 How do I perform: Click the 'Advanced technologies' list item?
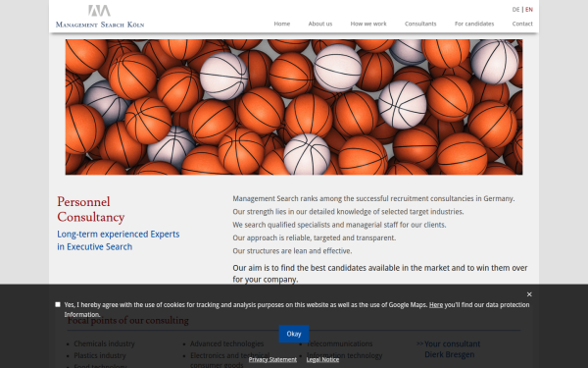pyautogui.click(x=227, y=344)
